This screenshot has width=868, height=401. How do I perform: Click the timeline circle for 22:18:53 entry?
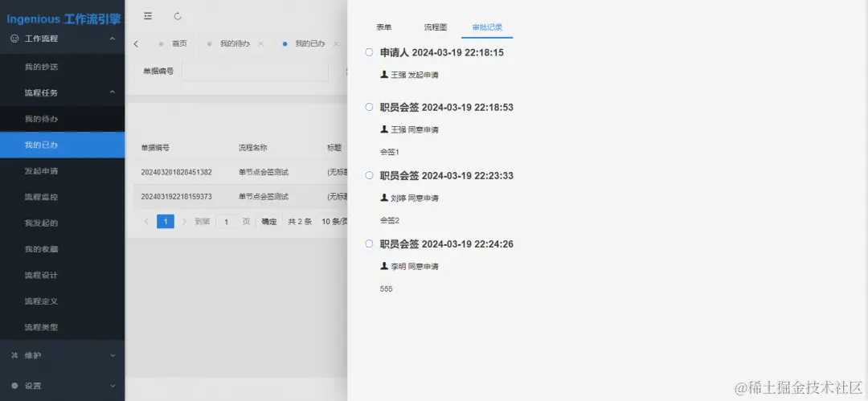(369, 107)
